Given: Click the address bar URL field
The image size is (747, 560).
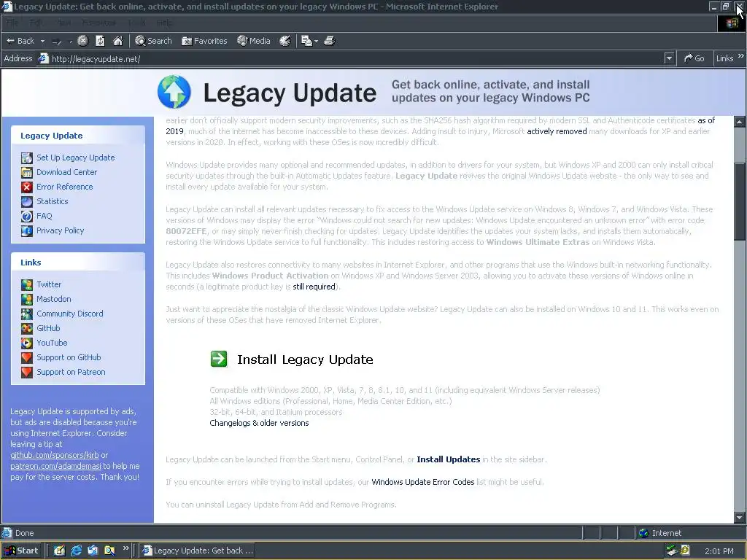Looking at the screenshot, I should [350, 58].
